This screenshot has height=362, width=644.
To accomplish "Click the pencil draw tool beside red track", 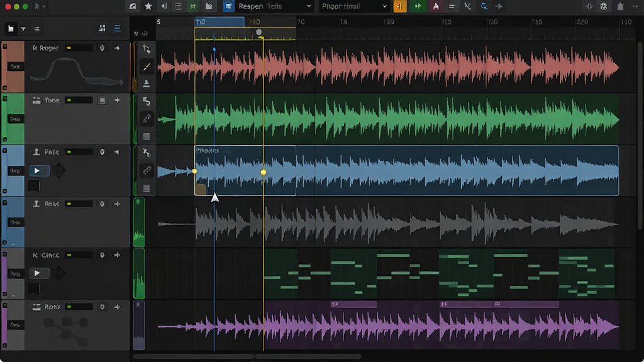I will (147, 67).
